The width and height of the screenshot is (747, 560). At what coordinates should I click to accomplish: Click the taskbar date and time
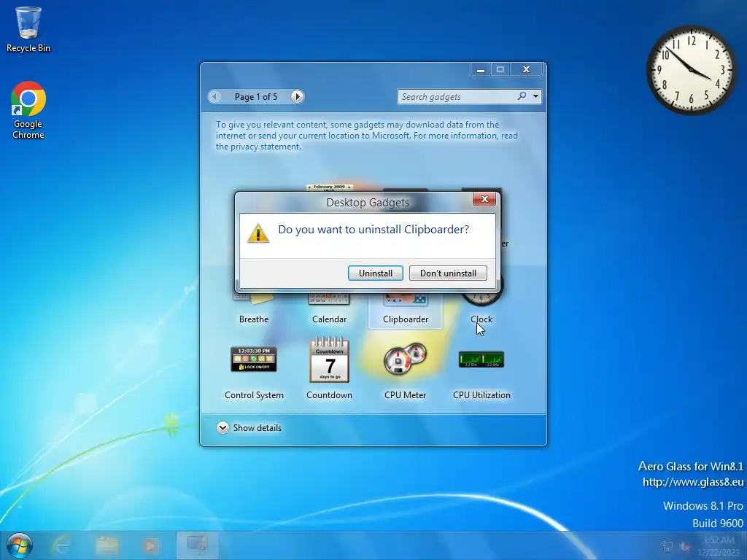(719, 546)
